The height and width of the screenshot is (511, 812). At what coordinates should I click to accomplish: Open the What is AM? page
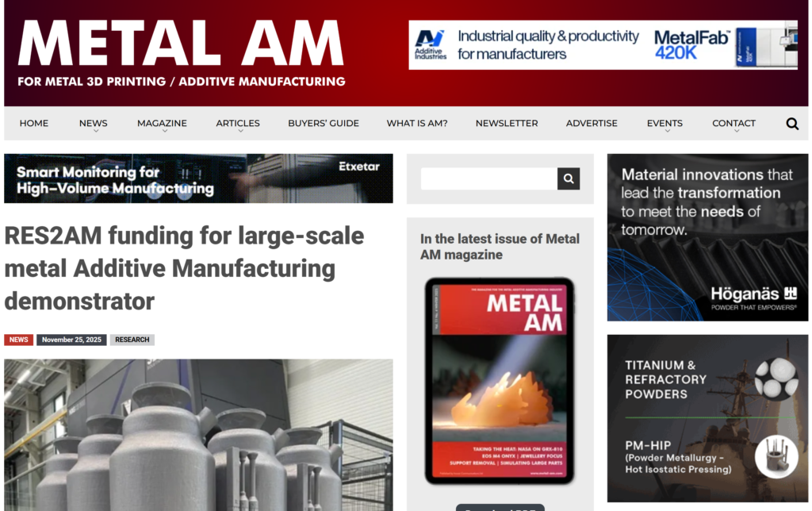(x=417, y=123)
